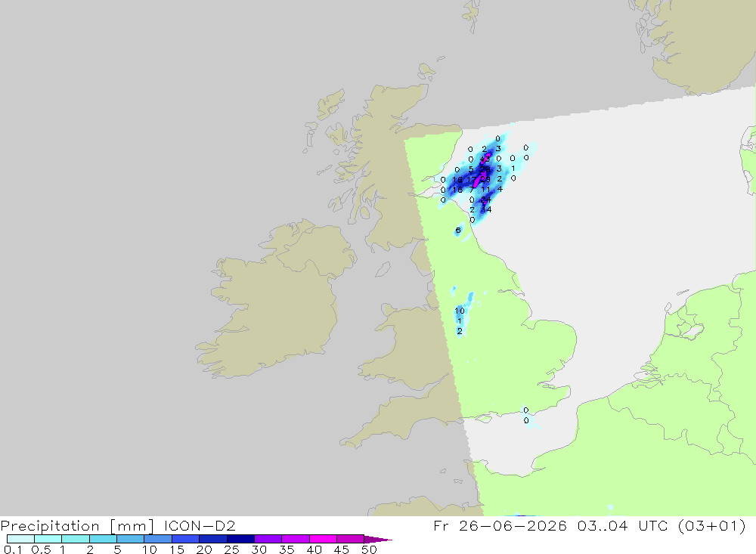Click the 10–15 mm blue legend swatch
Screen dimensions: 756x554
pyautogui.click(x=158, y=539)
